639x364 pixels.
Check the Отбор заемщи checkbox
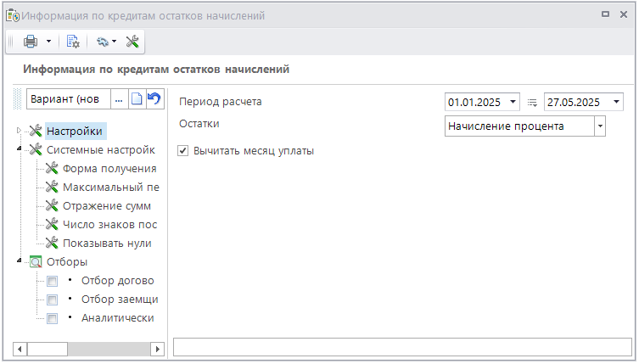pyautogui.click(x=53, y=300)
